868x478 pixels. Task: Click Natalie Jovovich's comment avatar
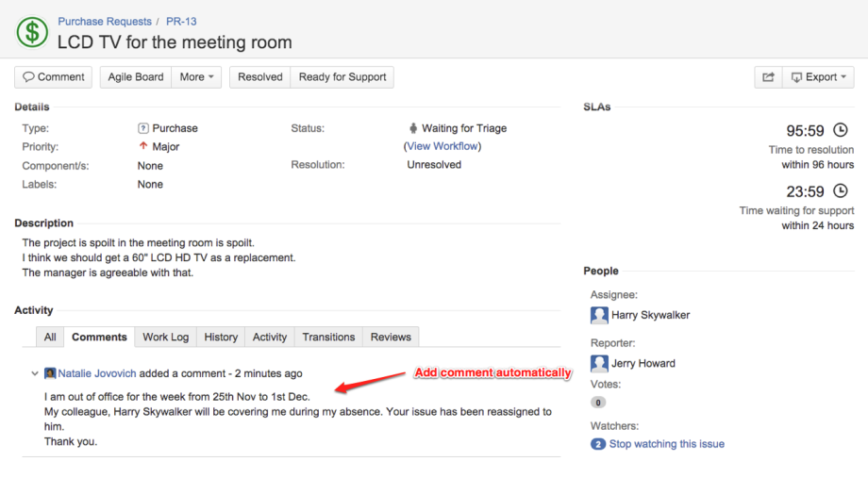pos(51,373)
